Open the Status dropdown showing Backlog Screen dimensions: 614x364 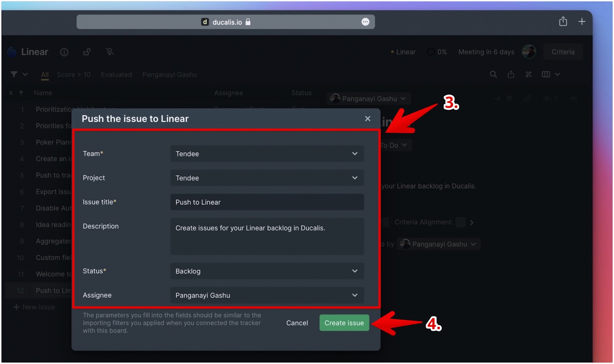[267, 271]
